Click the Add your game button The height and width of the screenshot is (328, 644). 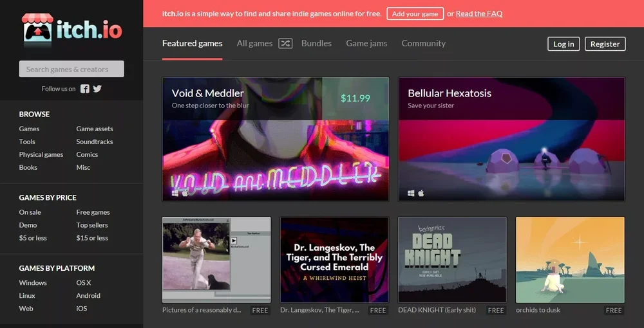pyautogui.click(x=415, y=14)
